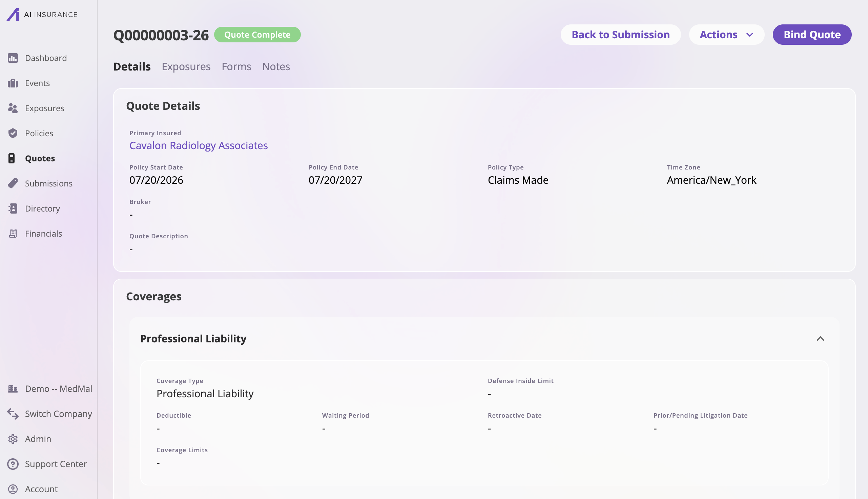Click the Quote Complete status badge

coord(257,34)
